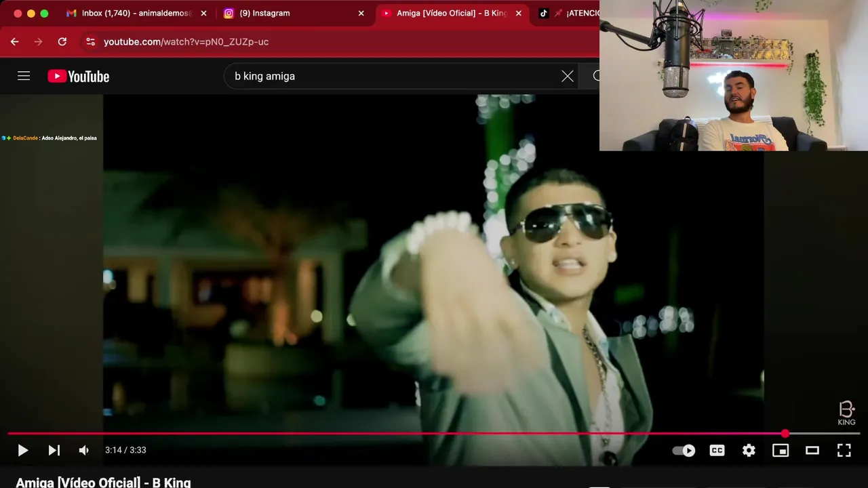Click the Gmail favicon on first tab

click(x=71, y=13)
